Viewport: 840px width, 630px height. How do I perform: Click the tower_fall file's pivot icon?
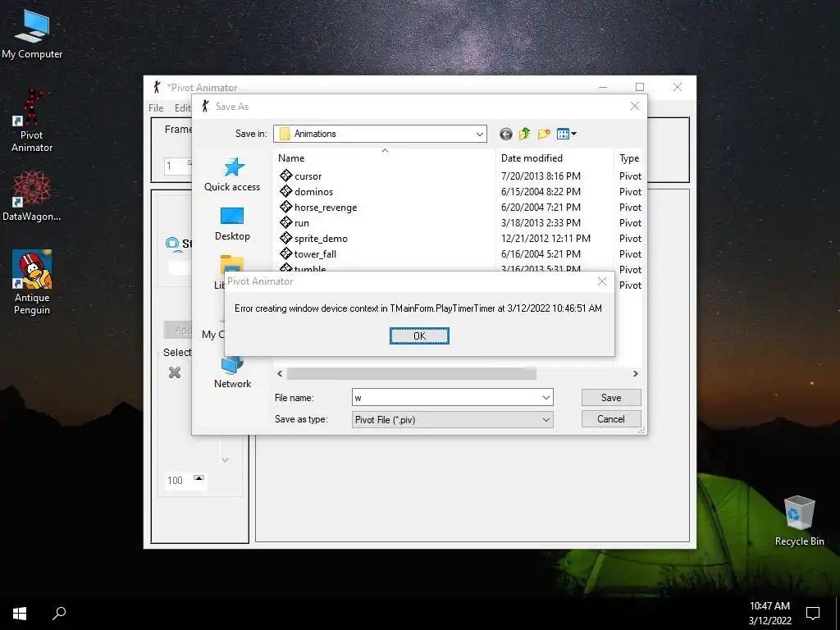pos(285,253)
